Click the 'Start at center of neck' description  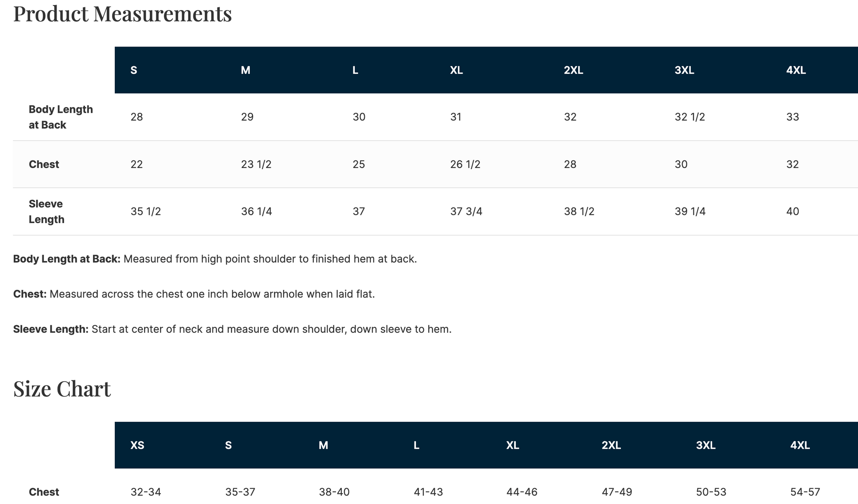tap(271, 329)
